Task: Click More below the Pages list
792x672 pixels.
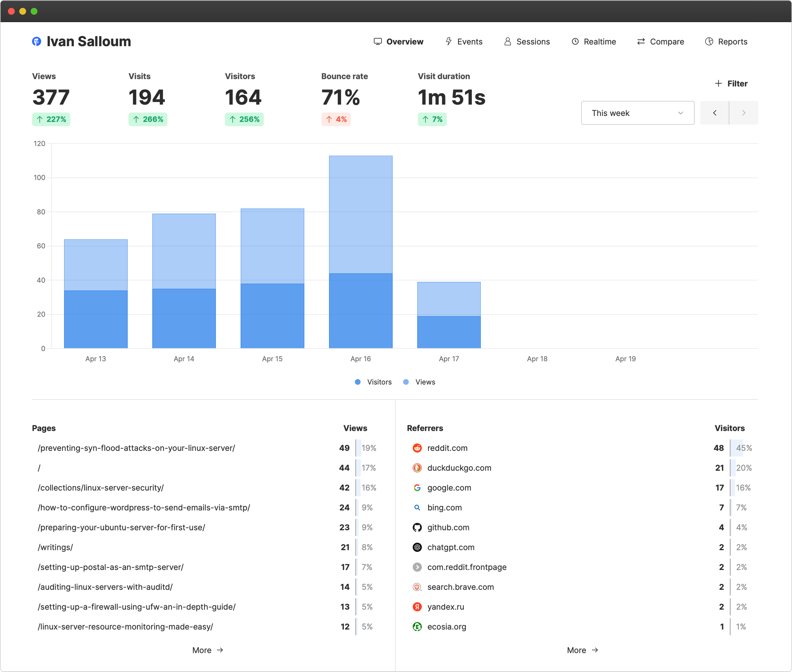Action: [x=207, y=650]
